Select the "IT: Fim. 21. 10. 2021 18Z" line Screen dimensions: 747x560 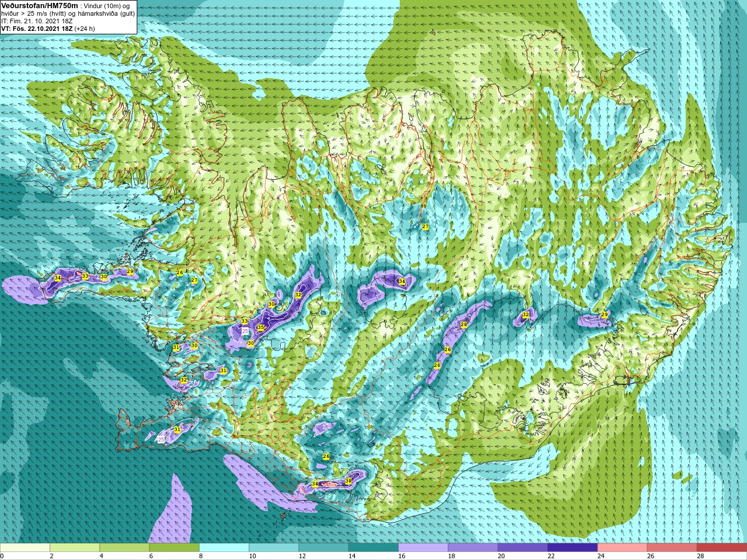(37, 21)
